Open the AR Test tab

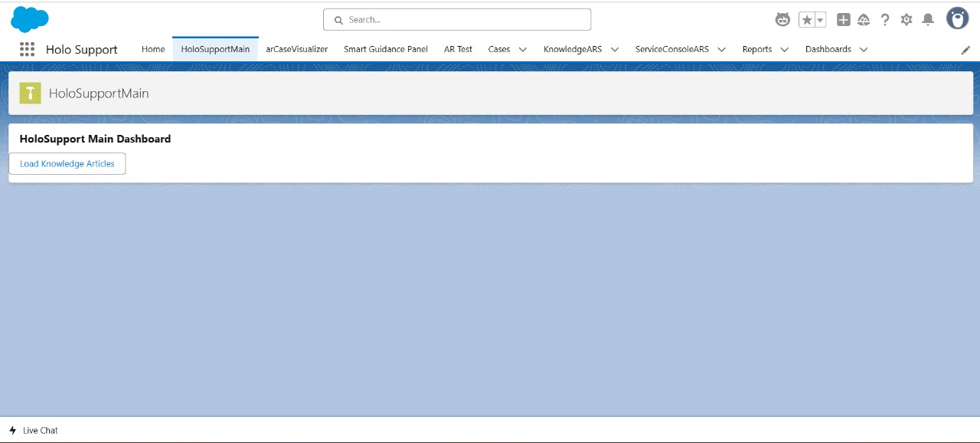click(x=459, y=49)
